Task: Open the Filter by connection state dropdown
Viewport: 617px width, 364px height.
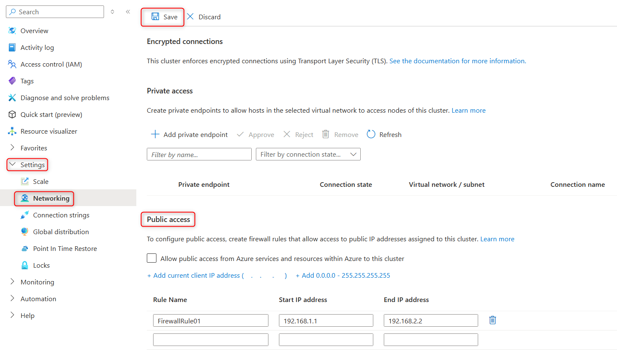Action: (308, 154)
